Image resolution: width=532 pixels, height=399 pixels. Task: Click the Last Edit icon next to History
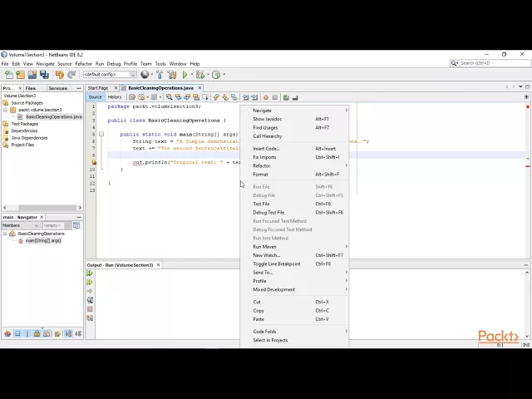[x=132, y=97]
